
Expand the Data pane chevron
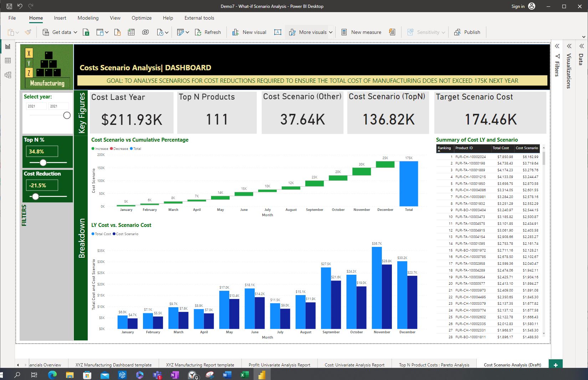(x=582, y=46)
